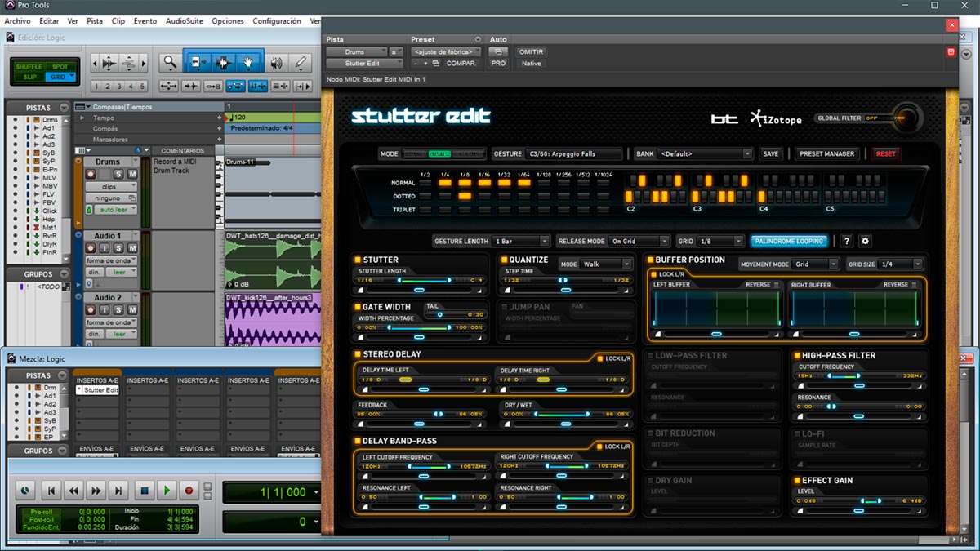Click the play button in transport

pyautogui.click(x=167, y=491)
